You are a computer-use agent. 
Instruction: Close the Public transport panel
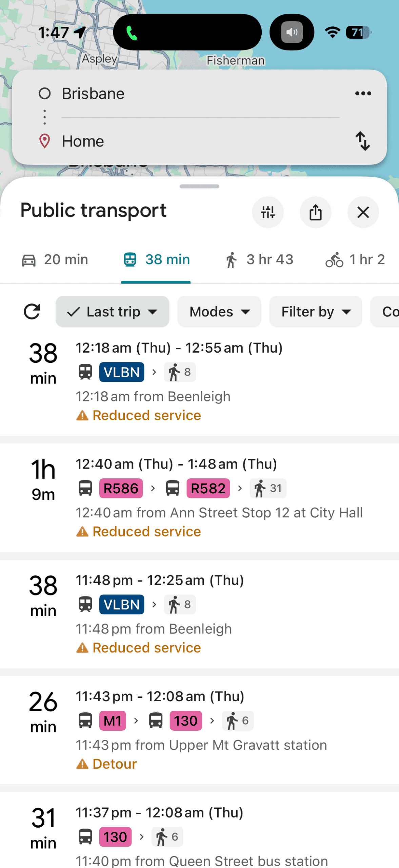363,212
